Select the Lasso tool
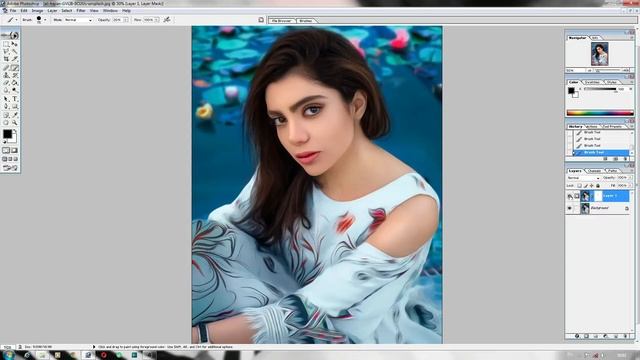This screenshot has width=640, height=360. (x=6, y=51)
